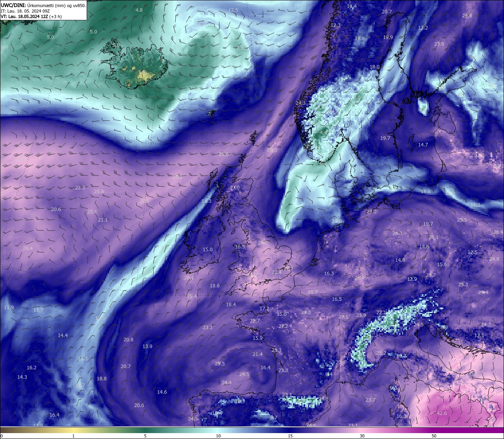Click the colour scale label '30'
This screenshot has width=504, height=439.
(362, 436)
